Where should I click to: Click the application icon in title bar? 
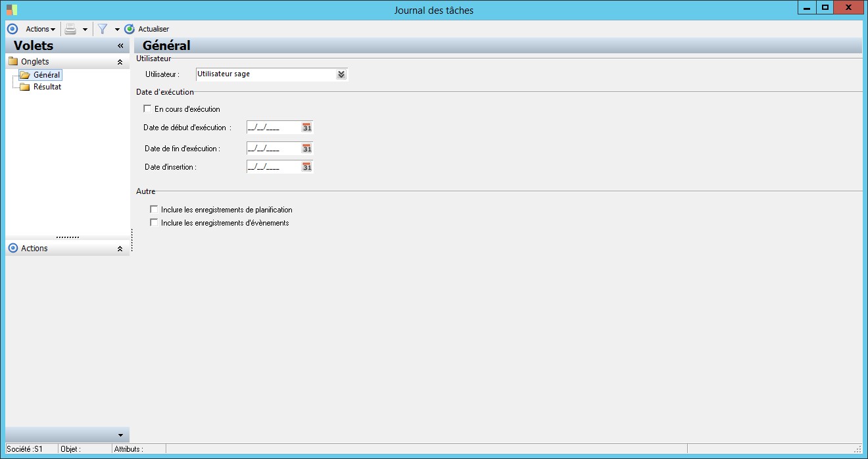(x=12, y=10)
